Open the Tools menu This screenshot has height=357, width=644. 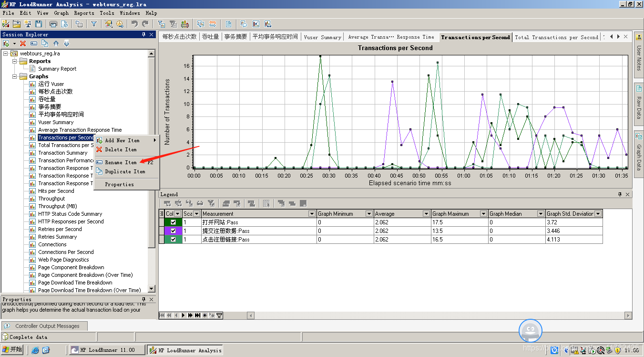pos(107,13)
